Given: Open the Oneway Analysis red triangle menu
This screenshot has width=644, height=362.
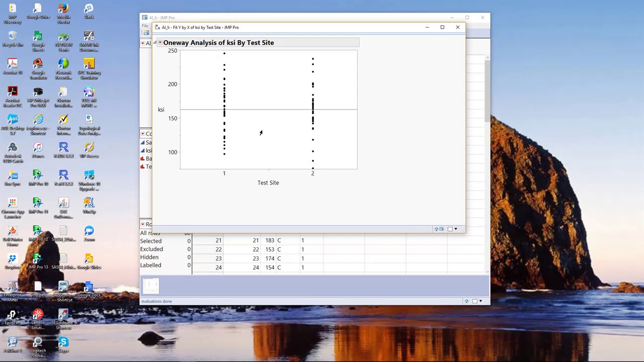Looking at the screenshot, I should coord(160,43).
